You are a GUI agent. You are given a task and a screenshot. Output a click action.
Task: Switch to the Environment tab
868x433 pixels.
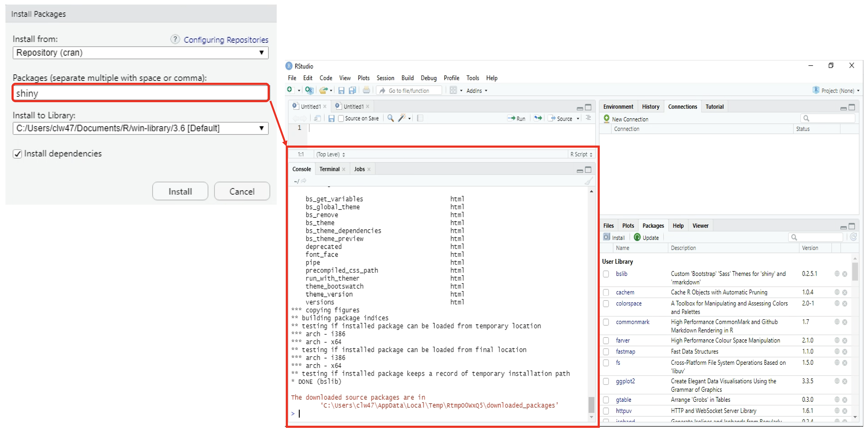point(618,107)
